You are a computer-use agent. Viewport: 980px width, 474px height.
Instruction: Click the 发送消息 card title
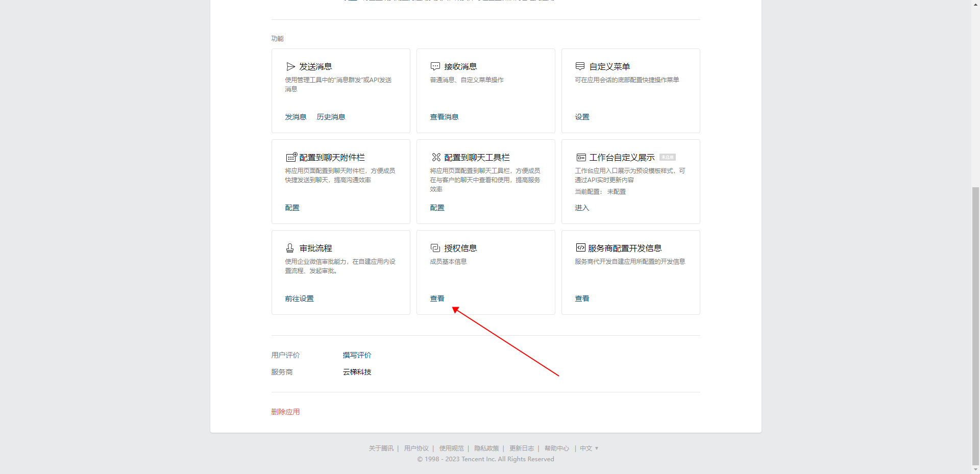315,66
